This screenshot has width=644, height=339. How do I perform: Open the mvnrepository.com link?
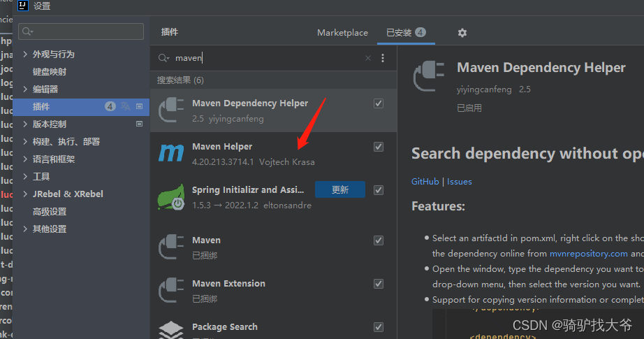coord(589,254)
